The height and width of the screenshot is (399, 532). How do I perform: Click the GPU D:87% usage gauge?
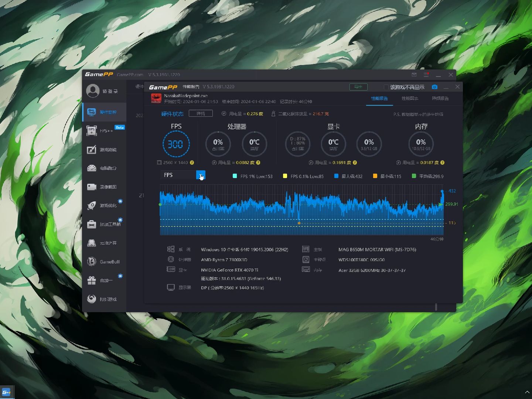tap(298, 144)
